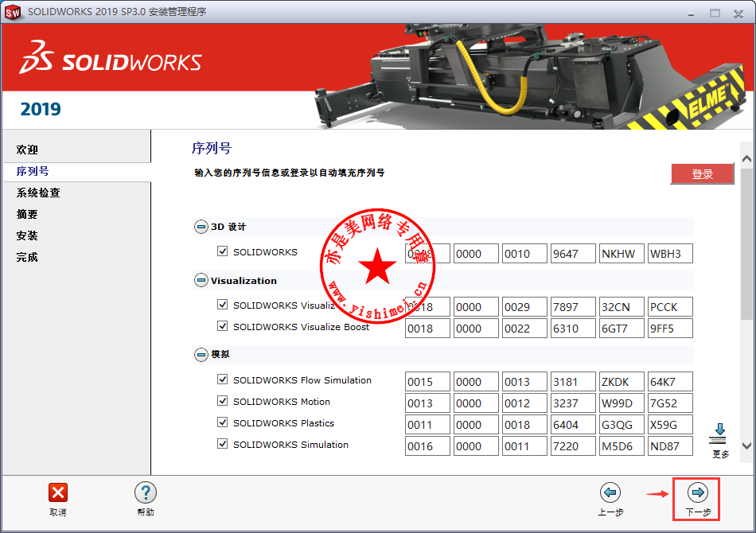Click scrollbar down arrow
This screenshot has width=756, height=533.
click(746, 445)
